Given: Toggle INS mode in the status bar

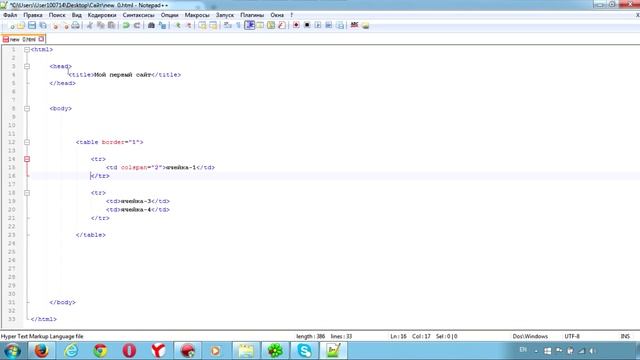Looking at the screenshot, I should pyautogui.click(x=625, y=336).
